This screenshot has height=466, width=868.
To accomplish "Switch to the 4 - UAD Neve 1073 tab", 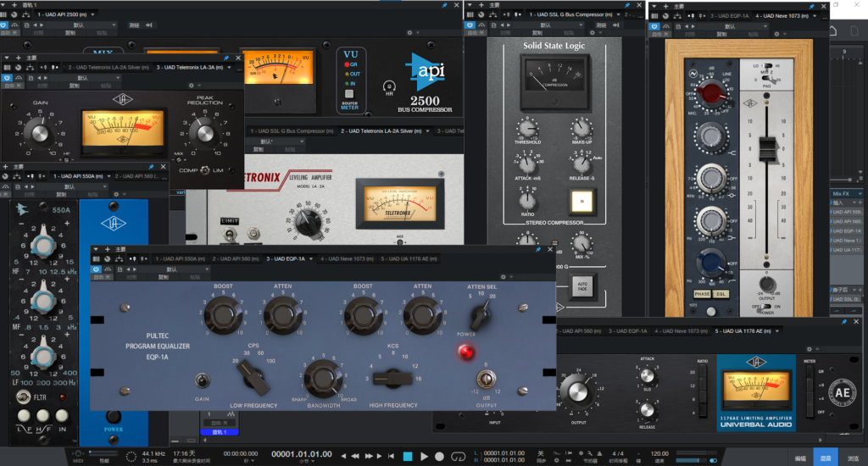I will [x=344, y=258].
